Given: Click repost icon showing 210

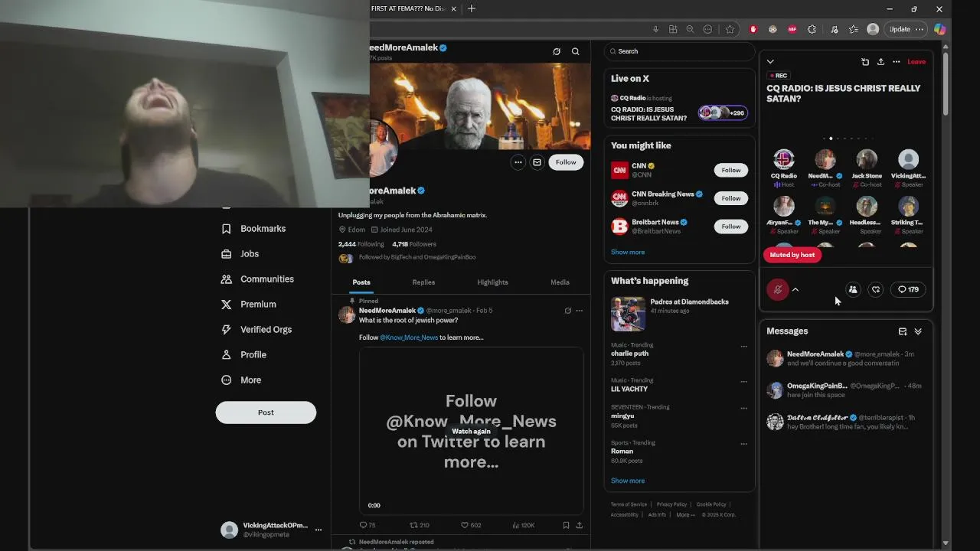Looking at the screenshot, I should (x=420, y=525).
